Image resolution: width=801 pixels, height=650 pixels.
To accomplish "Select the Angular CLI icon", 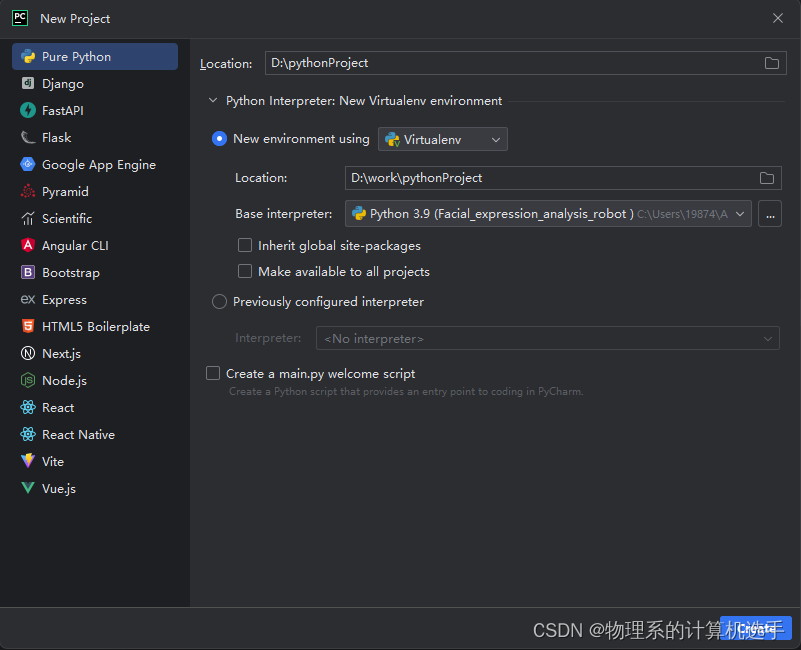I will tap(28, 245).
